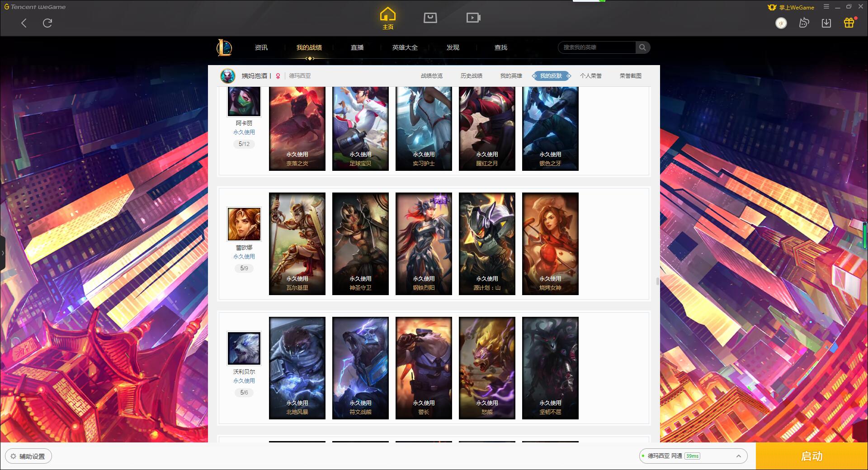This screenshot has height=470, width=868.
Task: Go back with the left arrow
Action: (x=24, y=23)
